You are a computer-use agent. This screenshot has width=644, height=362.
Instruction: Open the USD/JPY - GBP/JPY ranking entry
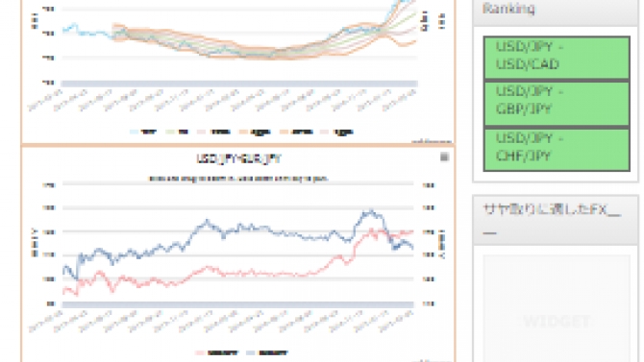click(x=557, y=103)
